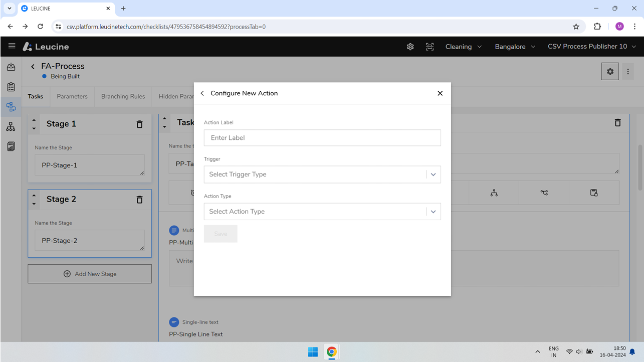Open the reports icon at sidebar bottom
Screen dimensions: 644x362
11,146
